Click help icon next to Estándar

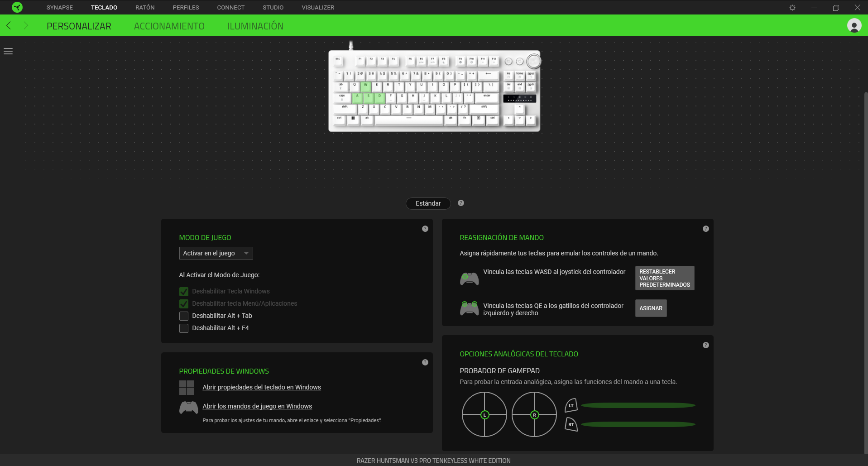coord(461,203)
